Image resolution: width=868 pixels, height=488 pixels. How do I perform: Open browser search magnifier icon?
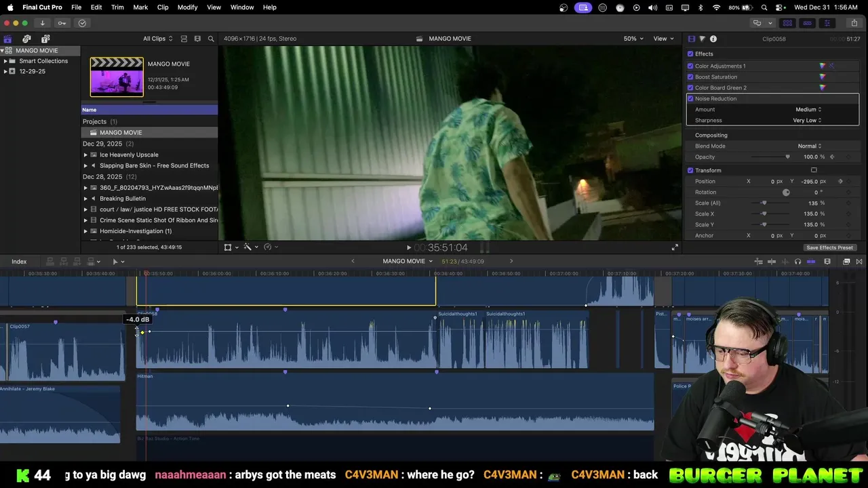pyautogui.click(x=211, y=39)
